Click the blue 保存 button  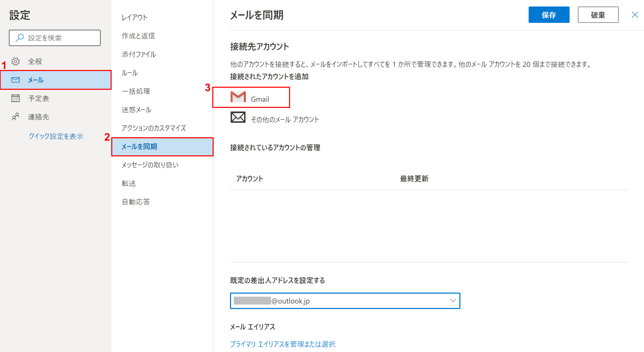point(549,15)
